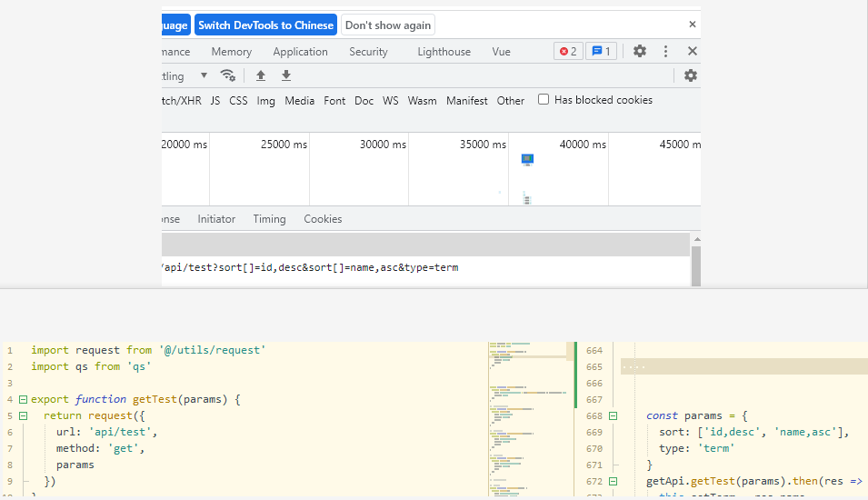Image resolution: width=868 pixels, height=500 pixels.
Task: Filter requests by Font
Action: pyautogui.click(x=334, y=101)
